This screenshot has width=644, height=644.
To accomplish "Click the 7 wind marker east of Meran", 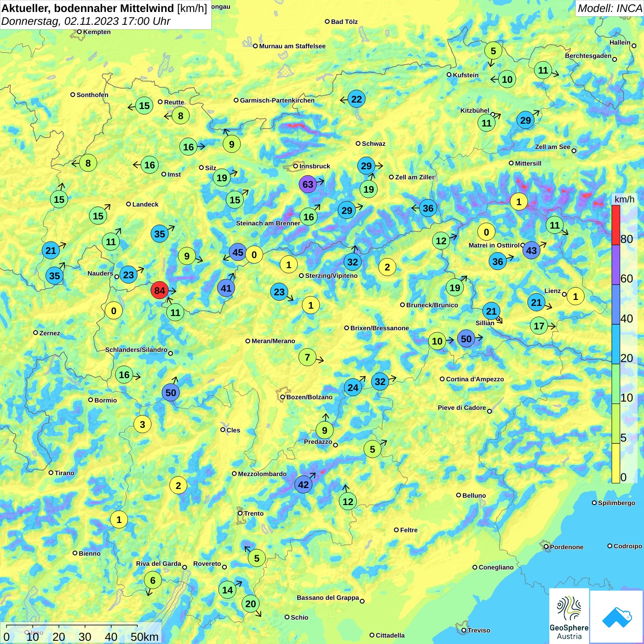I will 307,357.
